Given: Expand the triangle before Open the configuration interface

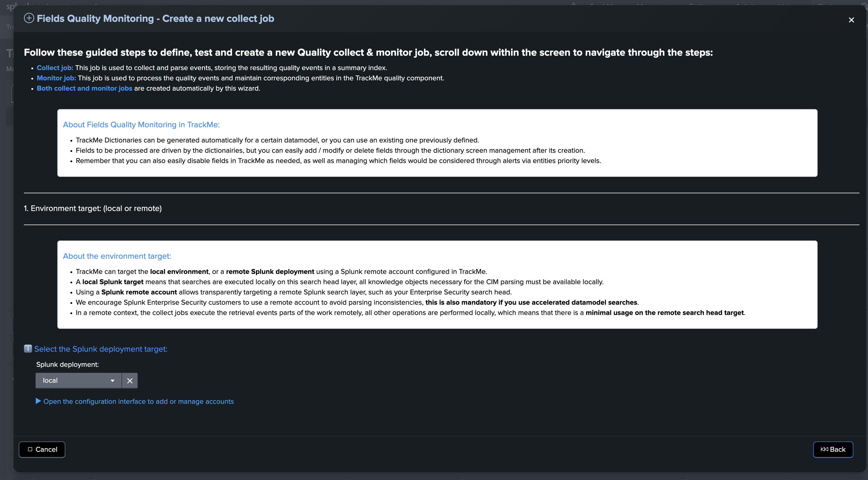Looking at the screenshot, I should coord(38,401).
